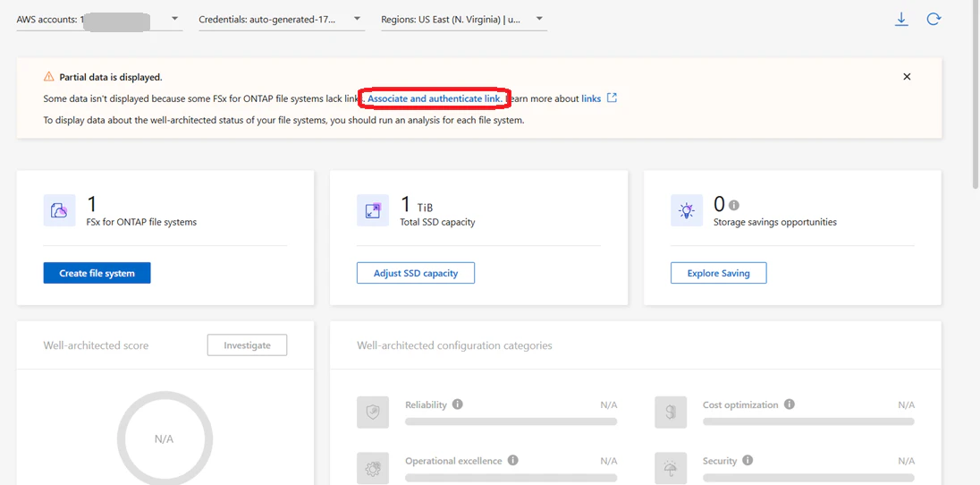Click the Operational excellence progress bar

(511, 478)
